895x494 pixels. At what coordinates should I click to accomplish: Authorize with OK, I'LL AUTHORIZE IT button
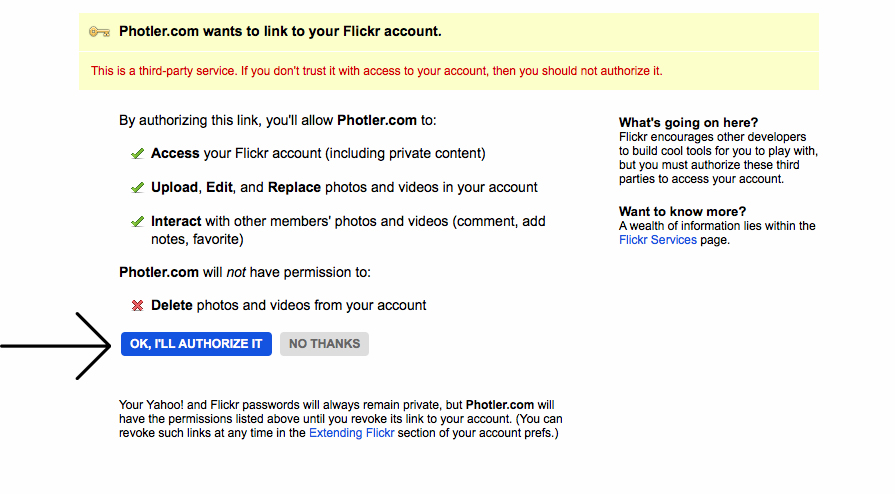(196, 344)
